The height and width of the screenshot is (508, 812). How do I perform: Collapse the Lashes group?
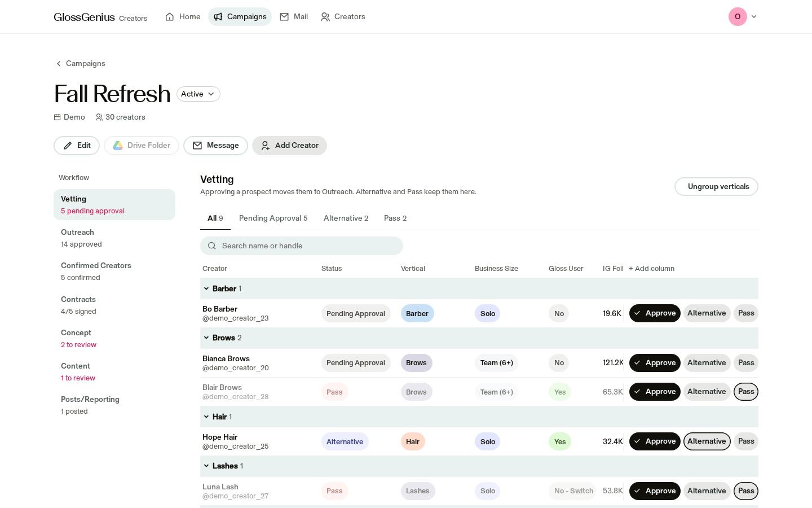pyautogui.click(x=206, y=466)
